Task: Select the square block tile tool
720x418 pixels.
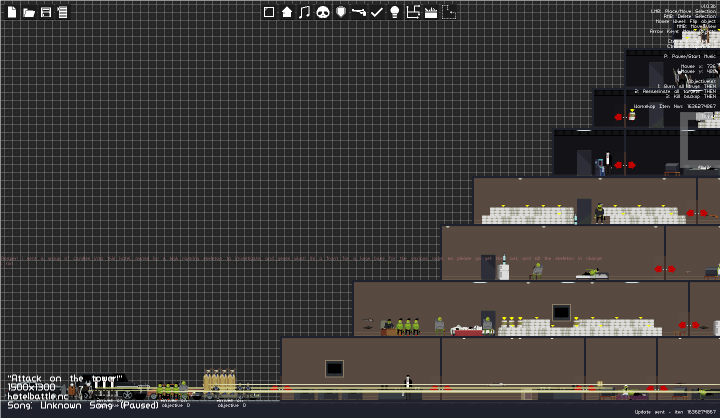Action: pos(269,12)
